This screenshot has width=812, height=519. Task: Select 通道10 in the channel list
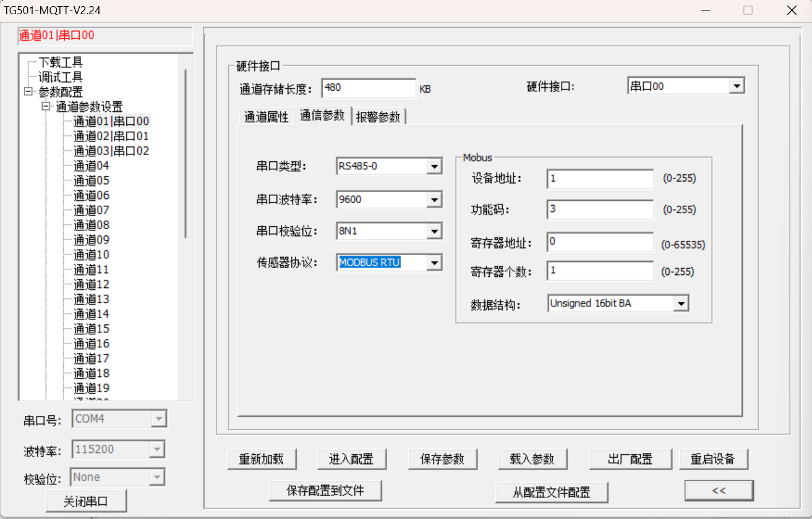coord(90,254)
